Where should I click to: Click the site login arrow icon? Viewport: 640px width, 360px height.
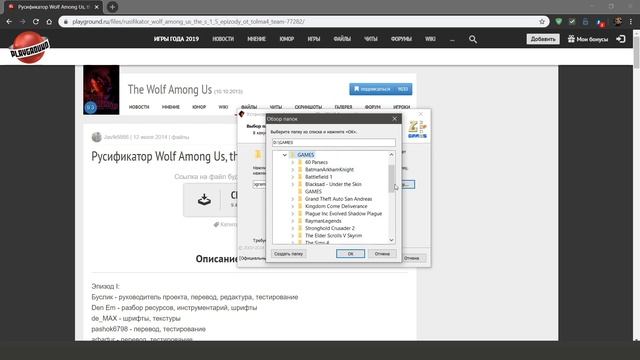[621, 39]
